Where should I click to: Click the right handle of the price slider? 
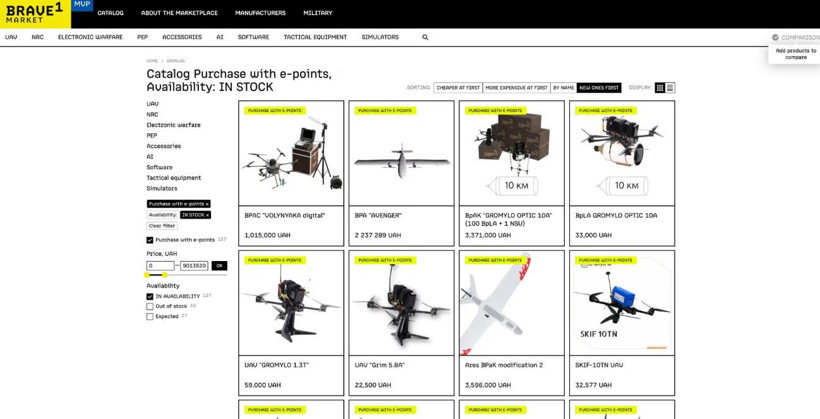click(x=165, y=275)
